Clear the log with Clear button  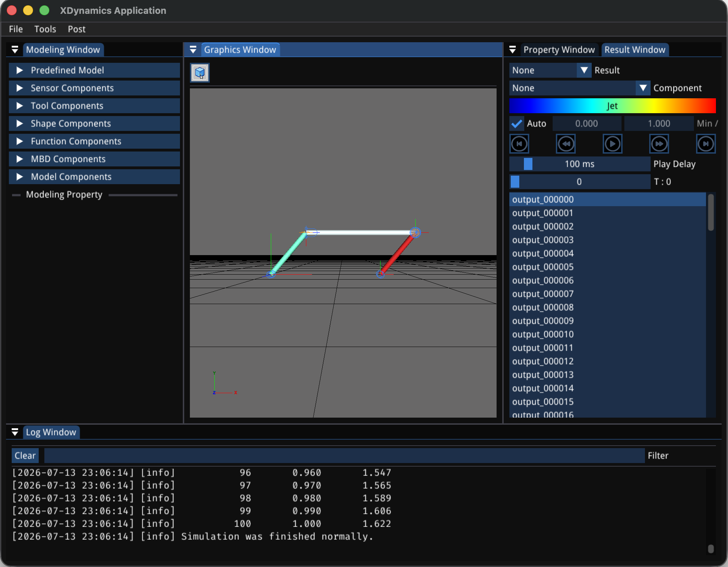pyautogui.click(x=25, y=456)
